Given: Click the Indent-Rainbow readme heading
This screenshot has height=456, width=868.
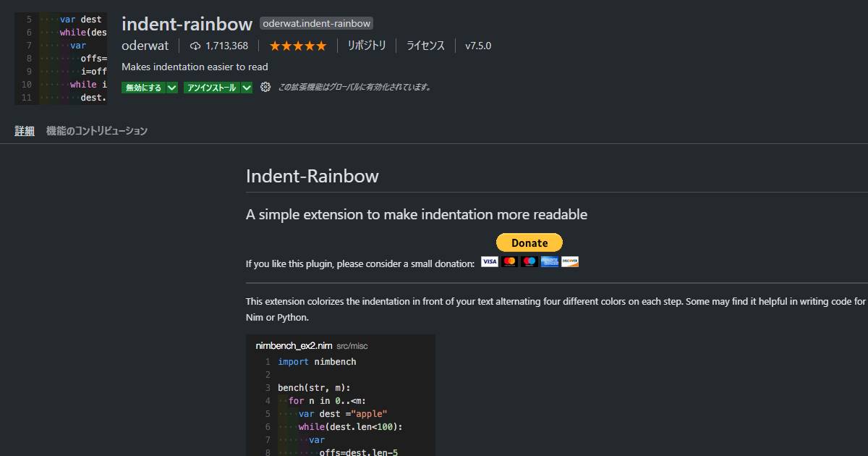Looking at the screenshot, I should pos(312,176).
